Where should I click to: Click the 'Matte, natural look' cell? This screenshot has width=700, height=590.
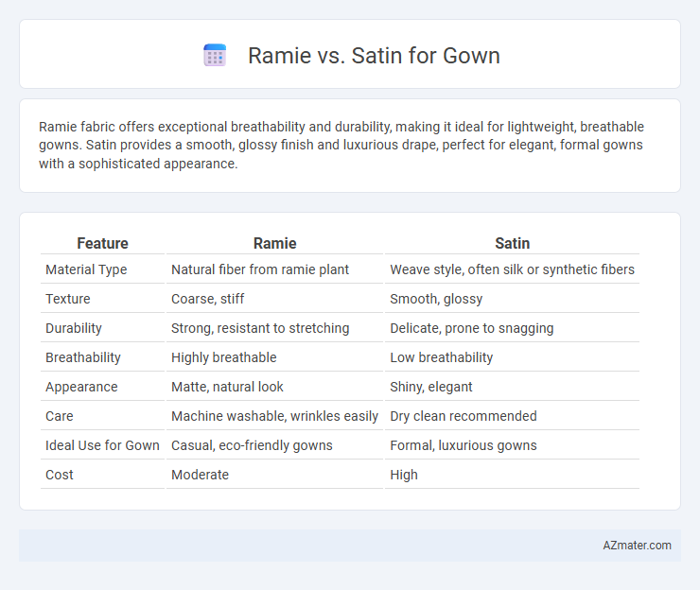(x=227, y=387)
